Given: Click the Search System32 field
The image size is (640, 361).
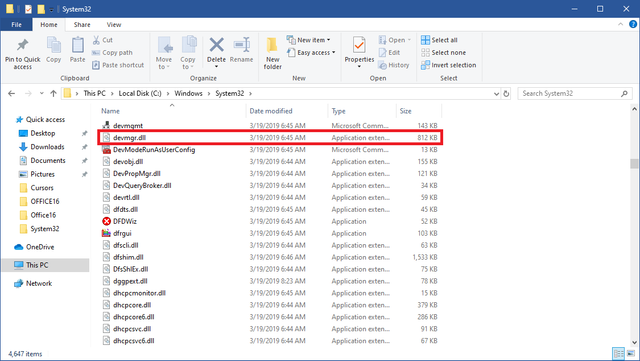Looking at the screenshot, I should point(575,94).
